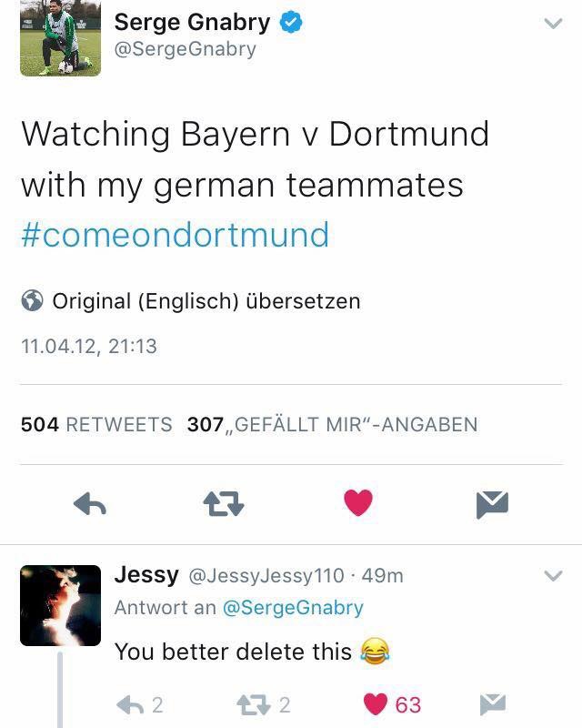Screen dimensions: 582x728
Task: Translate tweet via Original (Englisch) übersetzen
Action: (x=206, y=301)
